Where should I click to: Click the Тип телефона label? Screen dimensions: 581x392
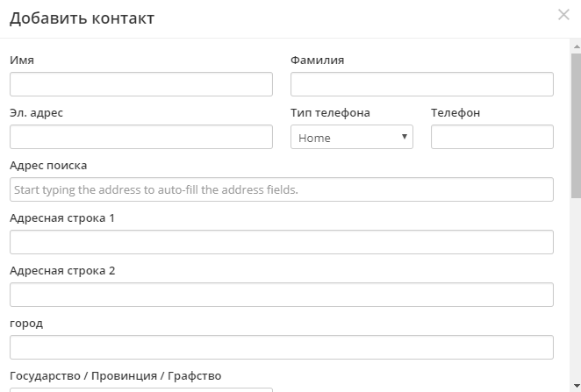point(330,113)
